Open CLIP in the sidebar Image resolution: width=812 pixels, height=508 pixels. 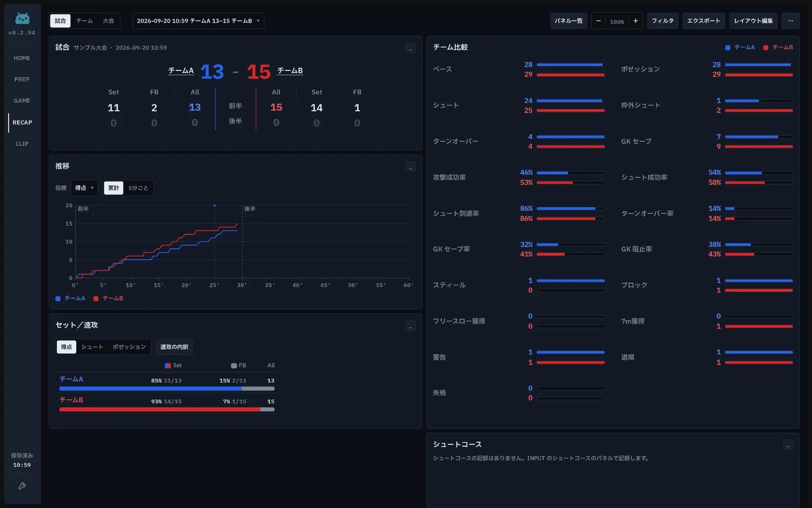[22, 144]
